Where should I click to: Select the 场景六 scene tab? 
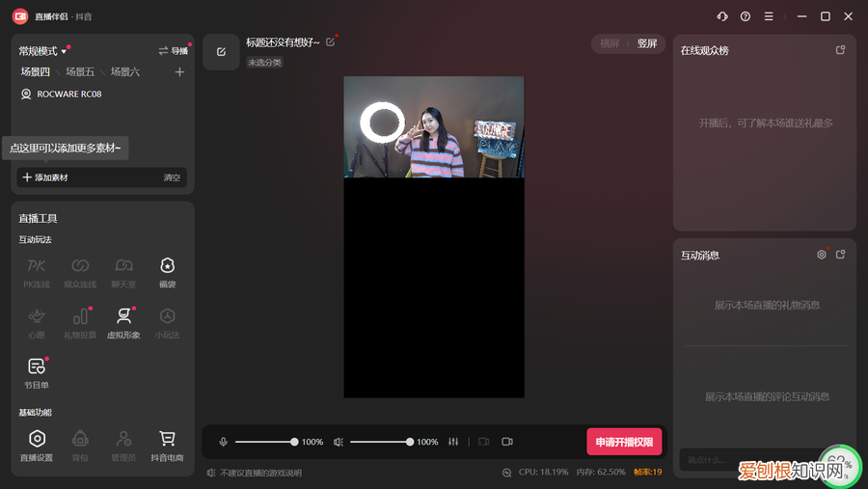pos(125,71)
